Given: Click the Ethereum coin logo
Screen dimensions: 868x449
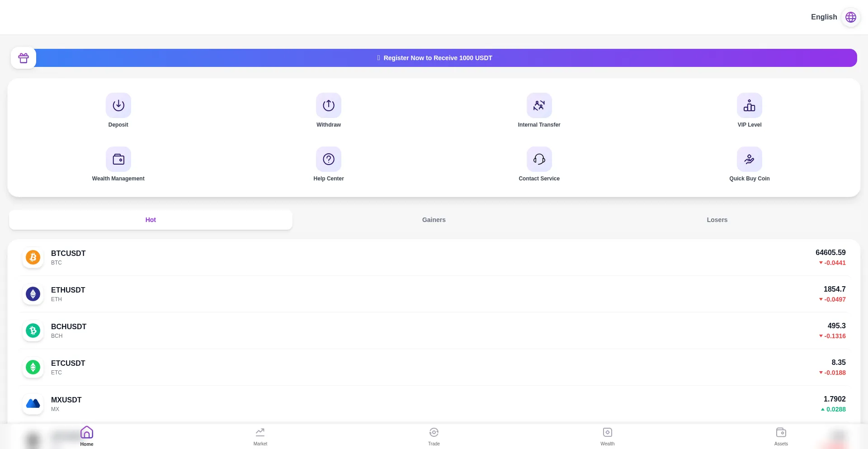Looking at the screenshot, I should [x=33, y=294].
